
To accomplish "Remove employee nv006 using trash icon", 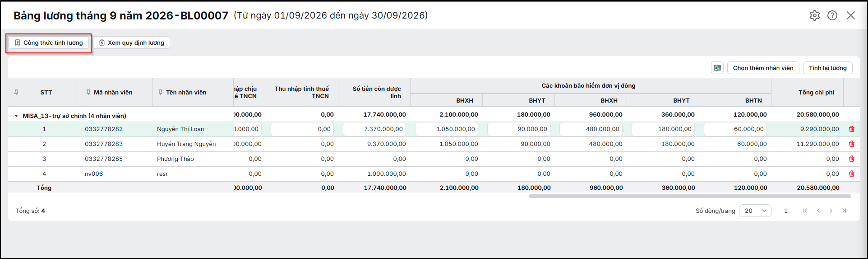I will click(x=852, y=174).
